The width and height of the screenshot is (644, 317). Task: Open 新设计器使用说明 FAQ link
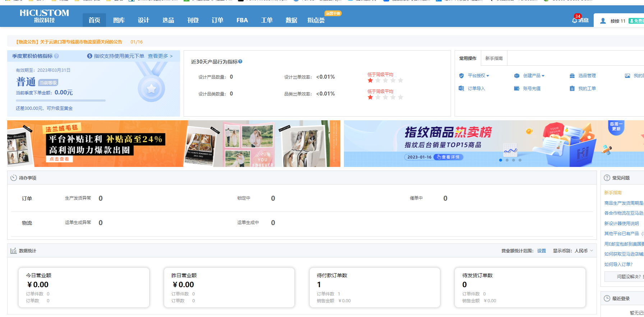[621, 223]
